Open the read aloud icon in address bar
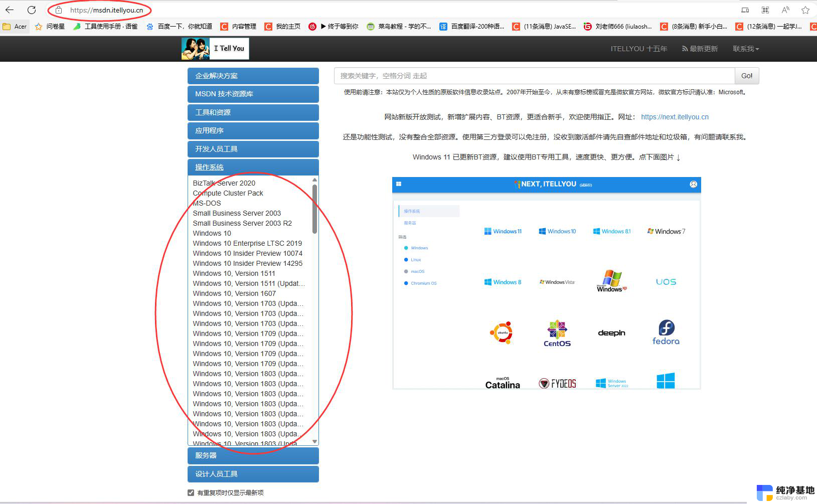817x504 pixels. [785, 10]
